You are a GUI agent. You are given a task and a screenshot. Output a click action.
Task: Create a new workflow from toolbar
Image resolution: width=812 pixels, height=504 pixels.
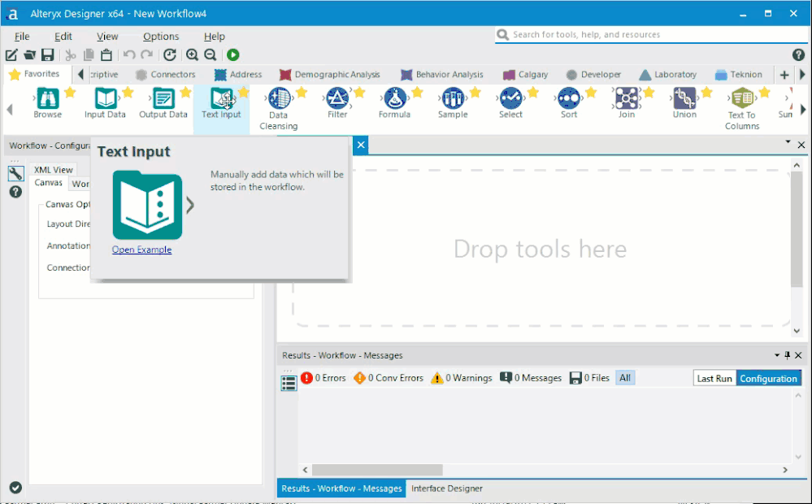coord(11,54)
